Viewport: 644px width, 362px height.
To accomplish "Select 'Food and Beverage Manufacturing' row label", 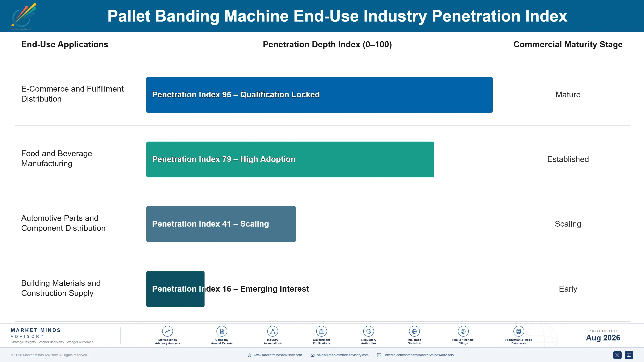I will (56, 158).
